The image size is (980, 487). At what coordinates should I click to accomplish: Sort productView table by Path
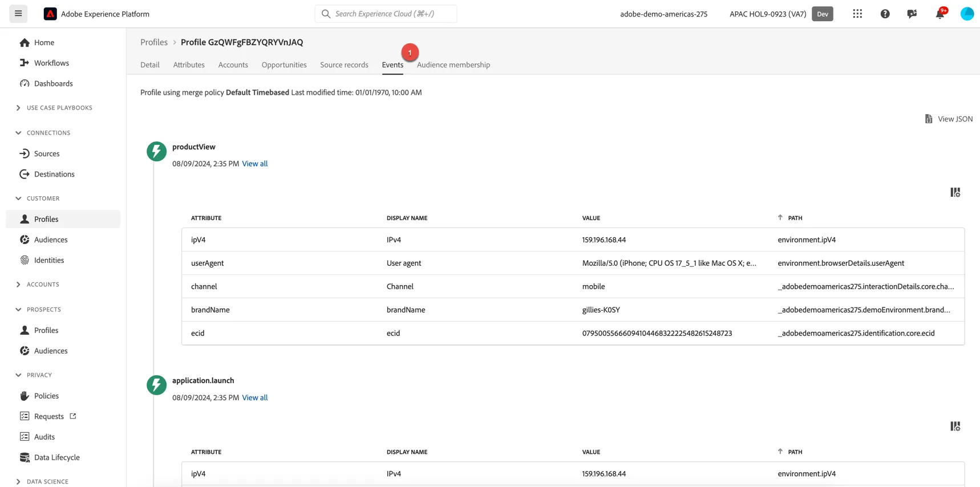(790, 218)
